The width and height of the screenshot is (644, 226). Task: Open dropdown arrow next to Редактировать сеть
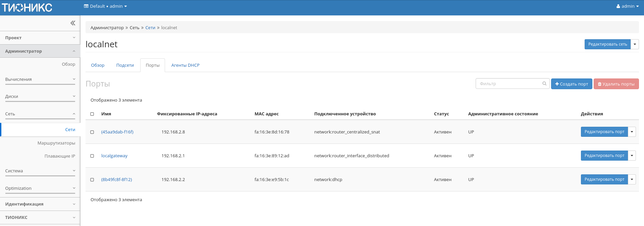click(x=635, y=44)
